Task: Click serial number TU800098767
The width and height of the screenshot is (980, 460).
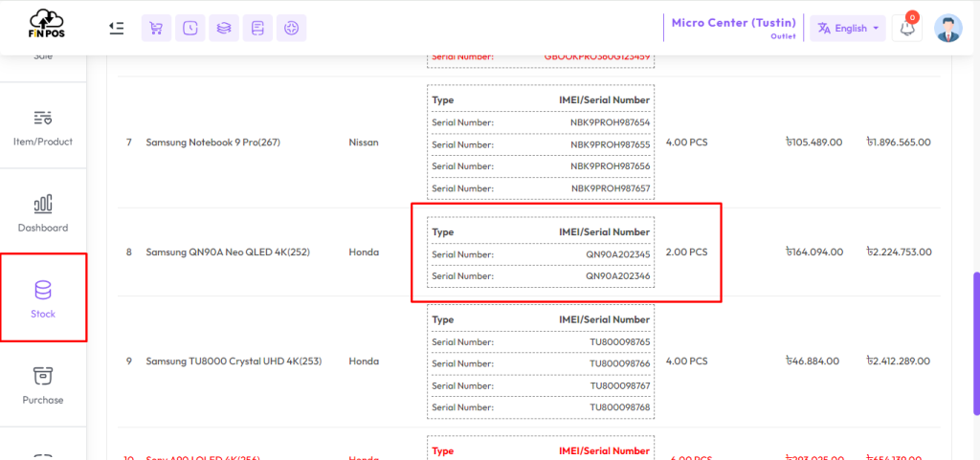Action: (620, 385)
